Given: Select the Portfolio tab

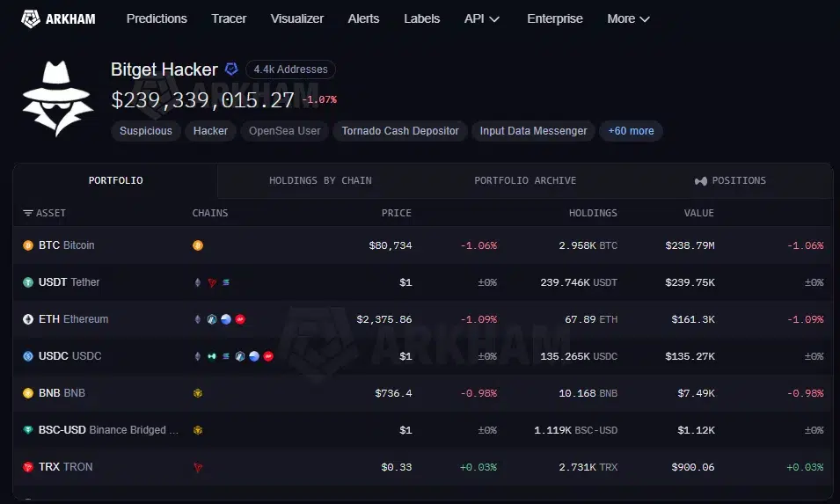Looking at the screenshot, I should tap(116, 180).
